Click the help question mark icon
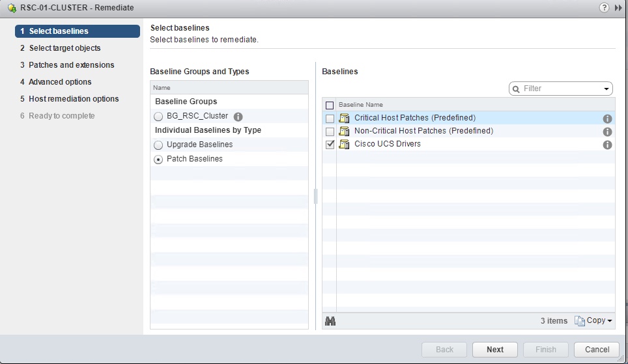Screen dimensions: 628x364 [x=605, y=8]
